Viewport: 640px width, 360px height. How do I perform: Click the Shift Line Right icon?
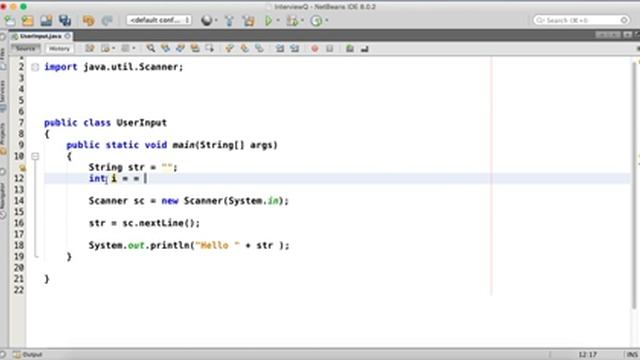click(294, 49)
